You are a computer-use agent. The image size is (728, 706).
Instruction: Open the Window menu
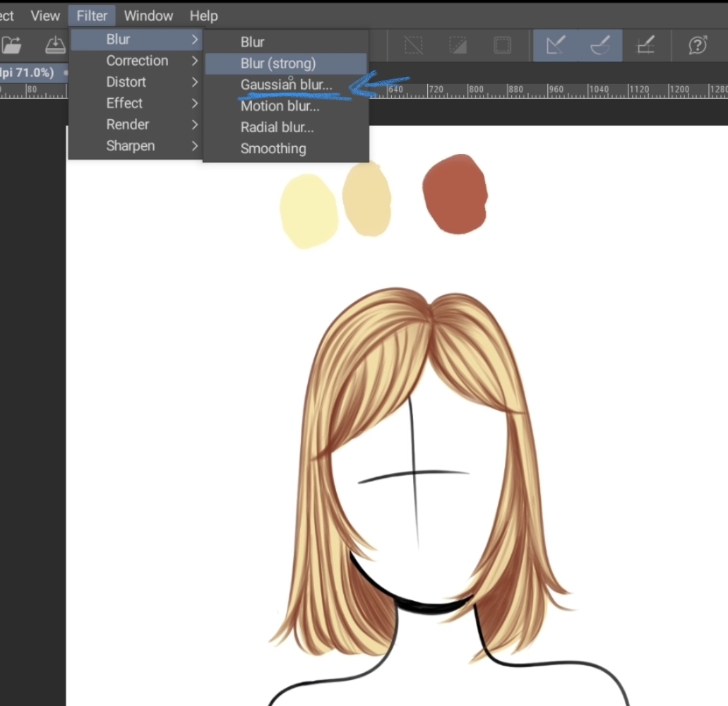[148, 16]
